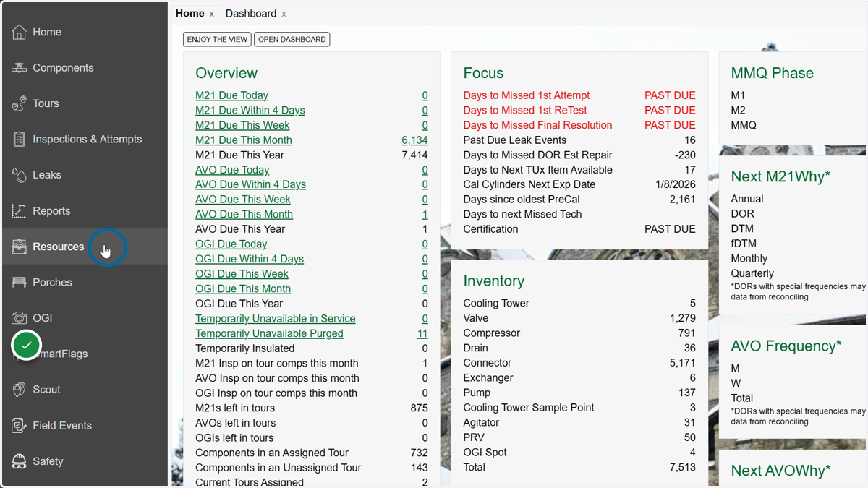The image size is (868, 488).
Task: Click the PRV inventory row
Action: pyautogui.click(x=579, y=437)
